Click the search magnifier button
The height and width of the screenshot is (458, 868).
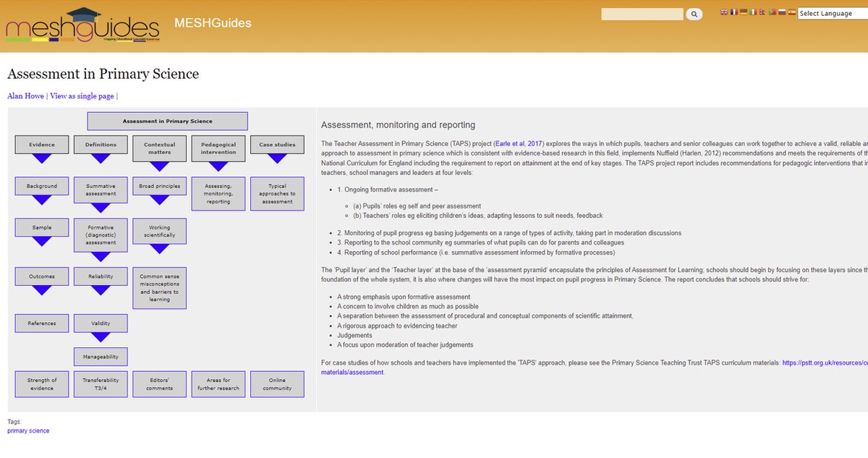point(694,14)
